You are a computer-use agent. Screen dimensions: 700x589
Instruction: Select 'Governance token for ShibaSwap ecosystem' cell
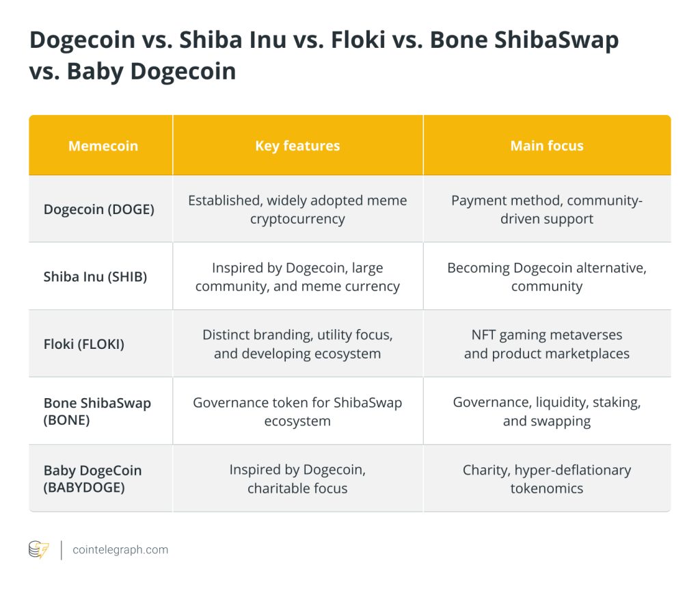pos(297,411)
